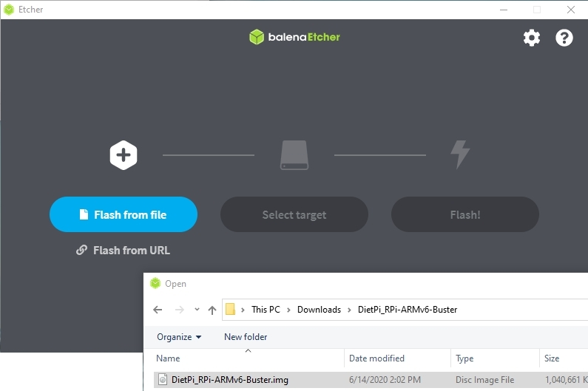
Task: Open the Organize dropdown menu
Action: click(x=179, y=337)
